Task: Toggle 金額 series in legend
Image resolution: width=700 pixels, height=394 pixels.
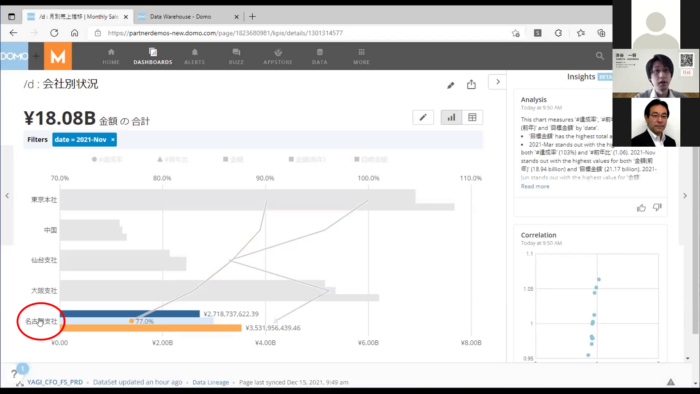Action: (233, 159)
